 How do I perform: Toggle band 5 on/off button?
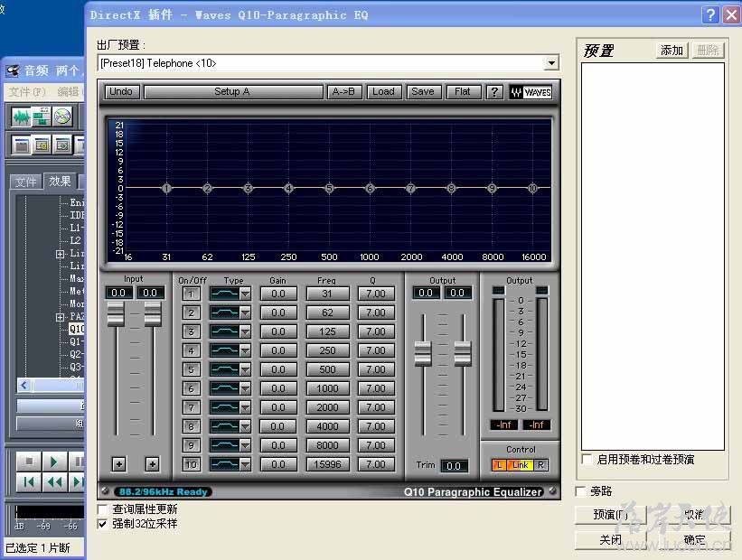coord(191,369)
